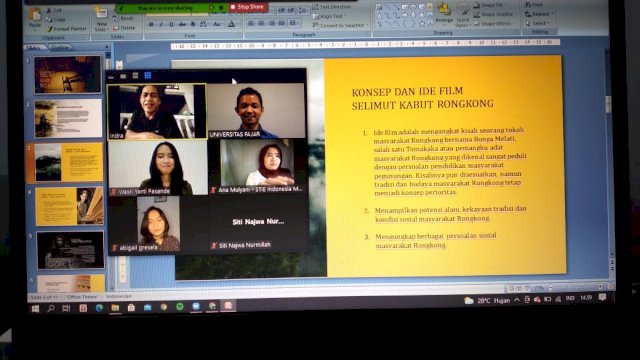Select the right arrow shape in shapes gallery
Screen dimensions: 640x360
tap(405, 16)
